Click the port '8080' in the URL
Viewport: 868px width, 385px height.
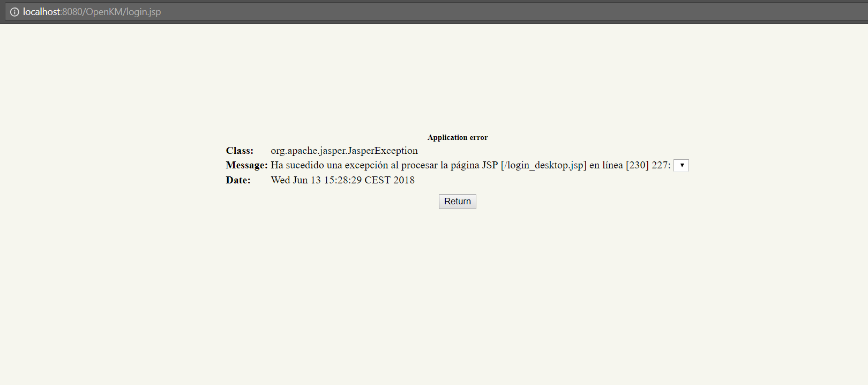pyautogui.click(x=72, y=12)
